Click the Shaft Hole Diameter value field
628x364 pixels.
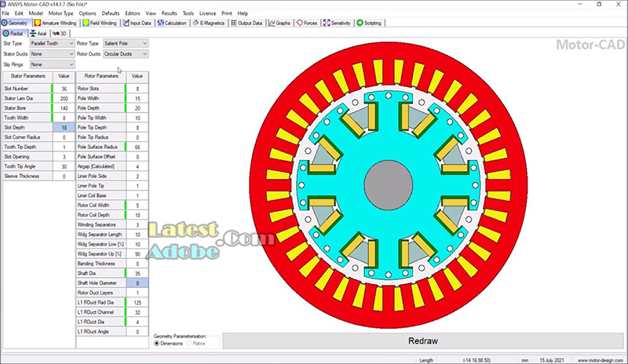pyautogui.click(x=137, y=283)
